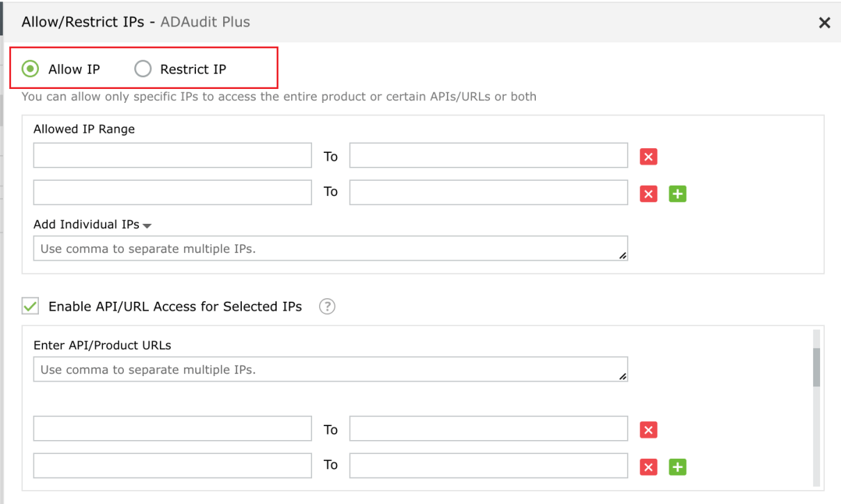Open help for Enable API/URL Access

tap(327, 307)
